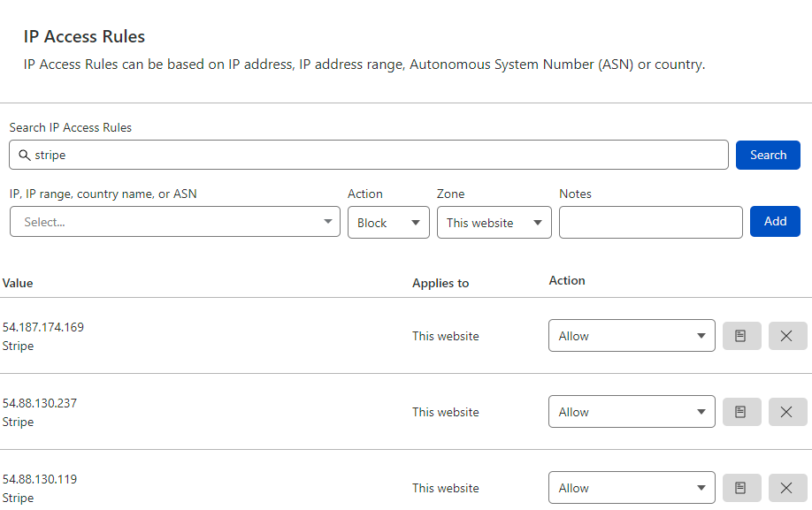Viewport: 812px width, 510px height.
Task: Change Allow action for 54.88.130.119
Action: 632,488
